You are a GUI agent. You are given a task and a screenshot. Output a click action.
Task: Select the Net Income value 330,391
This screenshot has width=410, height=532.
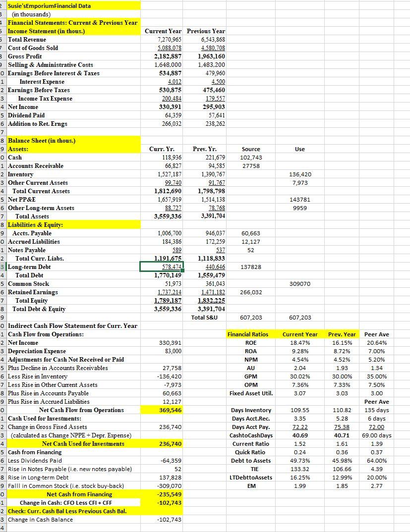pyautogui.click(x=169, y=106)
